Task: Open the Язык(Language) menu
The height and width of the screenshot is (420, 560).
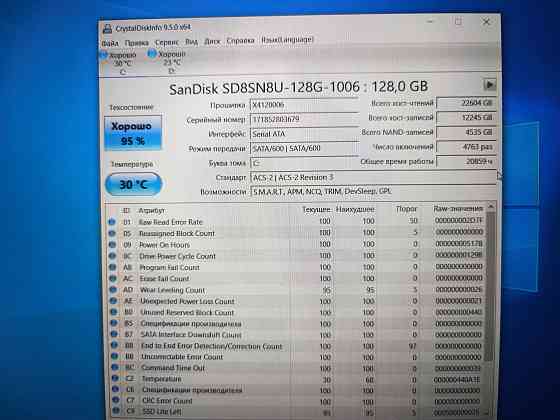Action: (288, 39)
